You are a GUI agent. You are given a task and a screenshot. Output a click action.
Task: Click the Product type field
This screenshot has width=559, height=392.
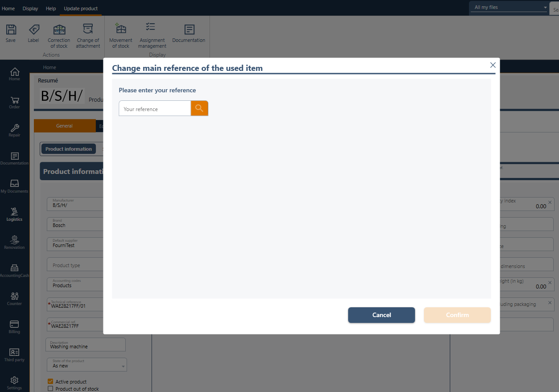(x=75, y=265)
